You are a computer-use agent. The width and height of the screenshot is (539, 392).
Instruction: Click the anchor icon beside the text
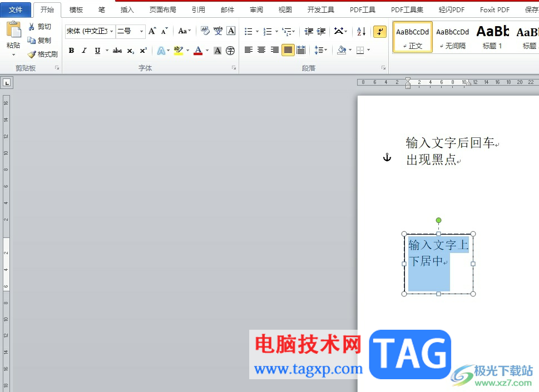[387, 157]
